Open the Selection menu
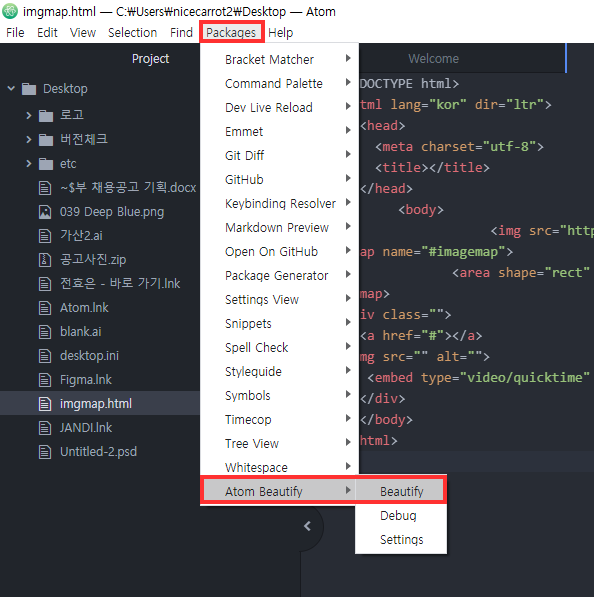Viewport: 594px width, 597px height. [x=133, y=33]
